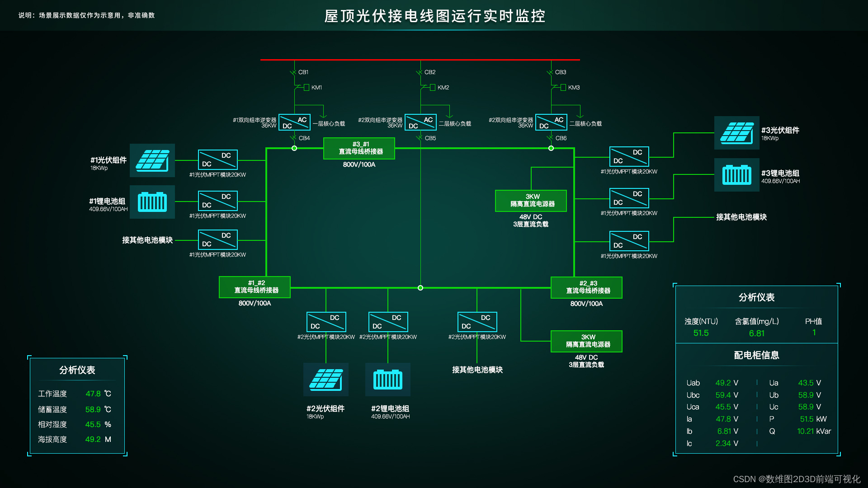Click the bottom center bus junction node
868x488 pixels.
pyautogui.click(x=420, y=288)
